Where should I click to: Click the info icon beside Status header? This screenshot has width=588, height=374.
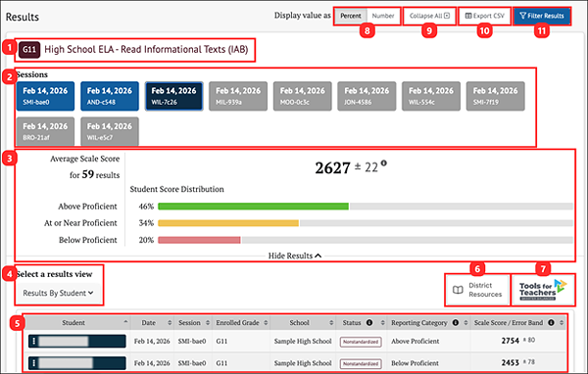click(369, 323)
